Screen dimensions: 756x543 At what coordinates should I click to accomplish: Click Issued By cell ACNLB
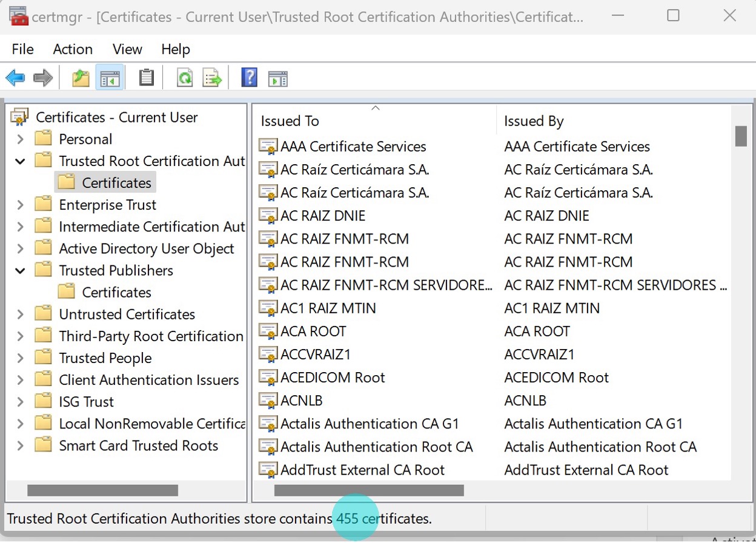pyautogui.click(x=525, y=400)
